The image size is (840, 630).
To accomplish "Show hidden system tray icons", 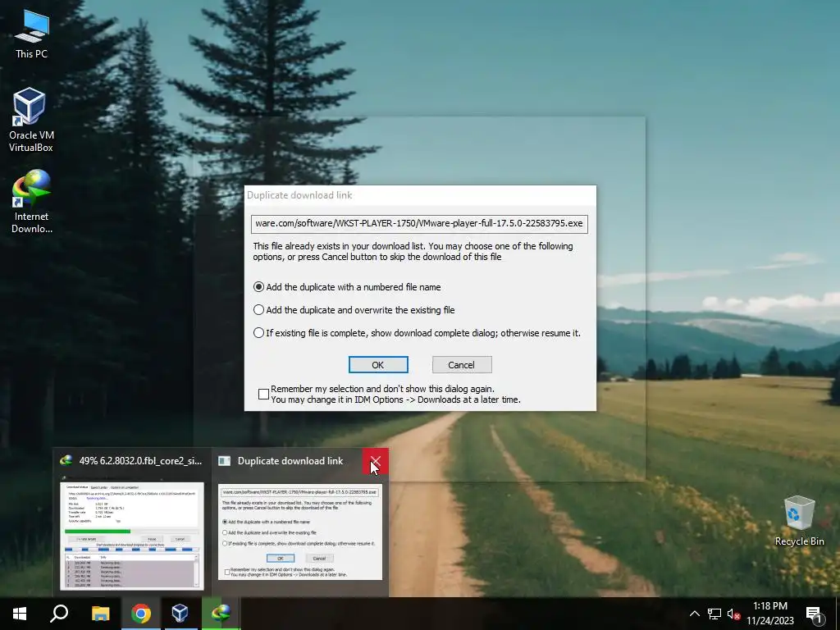I will click(694, 614).
